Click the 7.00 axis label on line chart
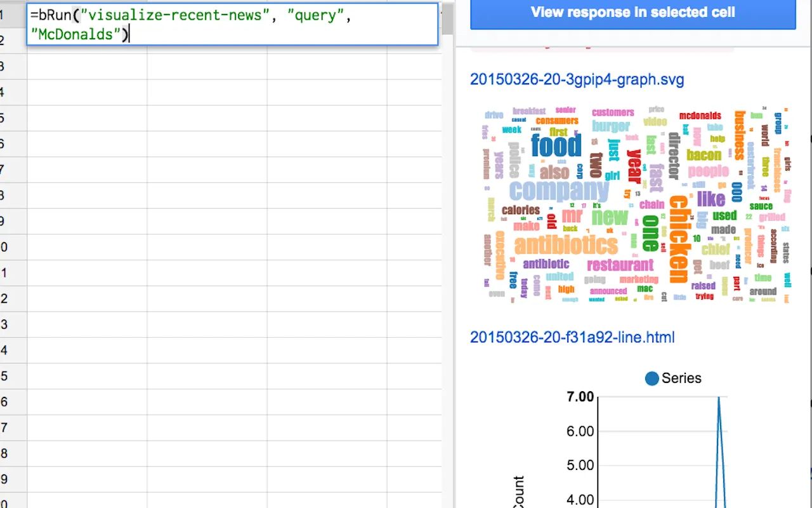The height and width of the screenshot is (508, 812). [580, 397]
